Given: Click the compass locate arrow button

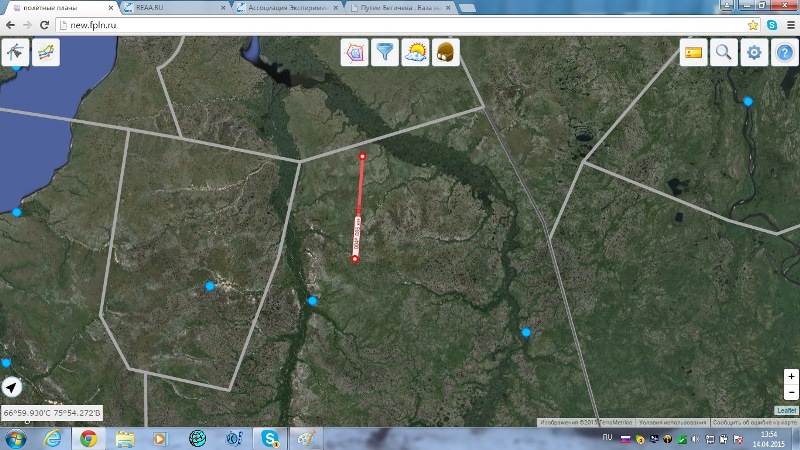Looking at the screenshot, I should (x=12, y=387).
